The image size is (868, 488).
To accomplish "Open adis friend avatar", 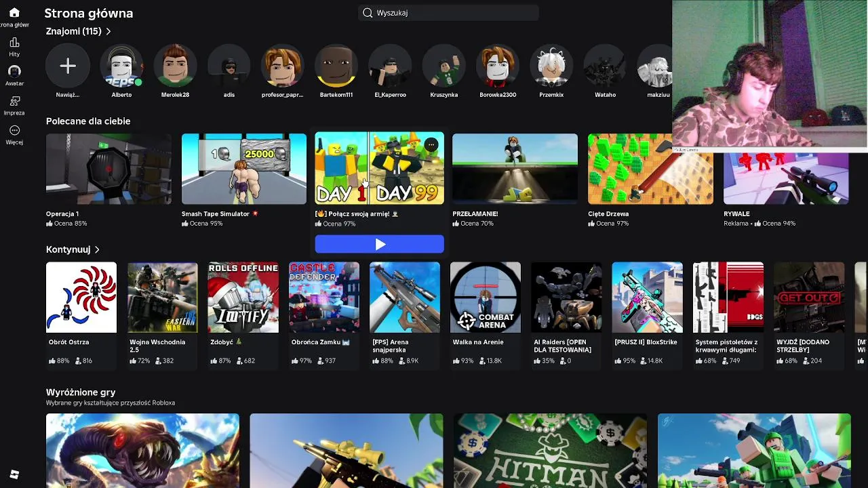I will (x=229, y=66).
